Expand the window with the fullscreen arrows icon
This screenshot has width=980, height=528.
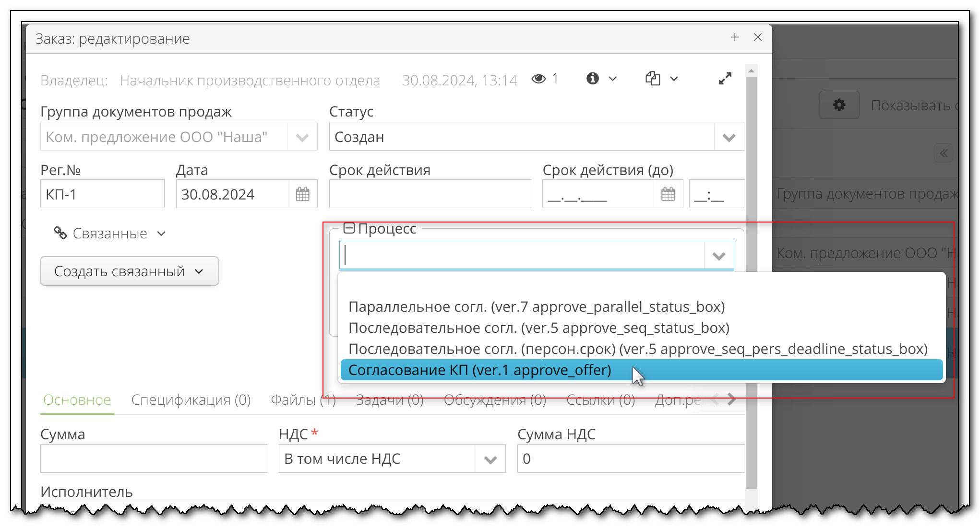tap(725, 78)
